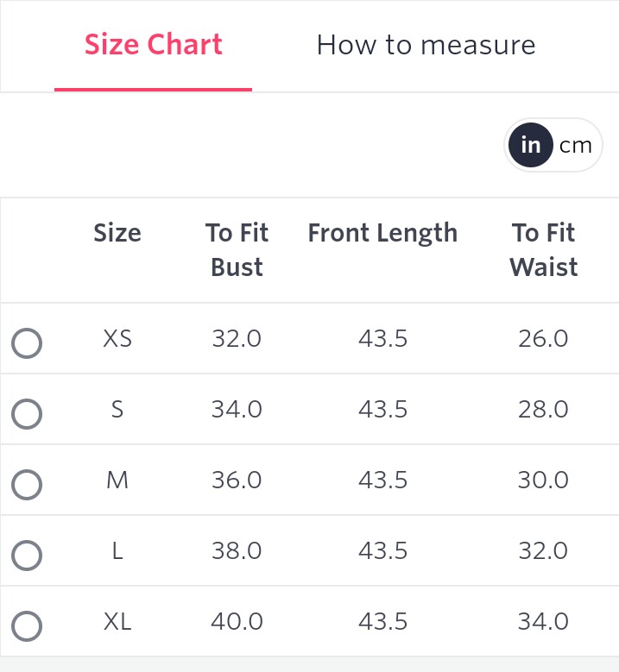The height and width of the screenshot is (672, 619).
Task: Click waist value 26.0 in XS row
Action: point(543,339)
